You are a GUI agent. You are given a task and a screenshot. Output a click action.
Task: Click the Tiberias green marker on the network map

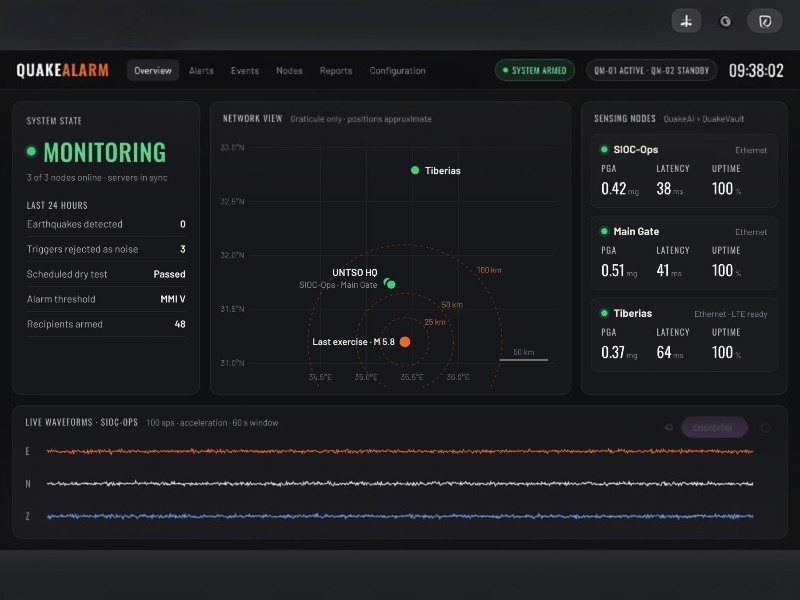click(415, 170)
